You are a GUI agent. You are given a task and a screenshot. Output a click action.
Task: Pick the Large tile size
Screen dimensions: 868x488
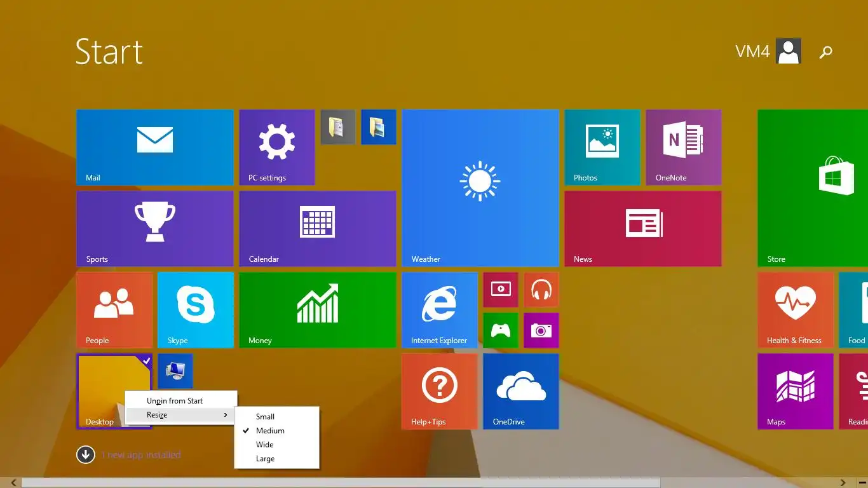click(276, 459)
